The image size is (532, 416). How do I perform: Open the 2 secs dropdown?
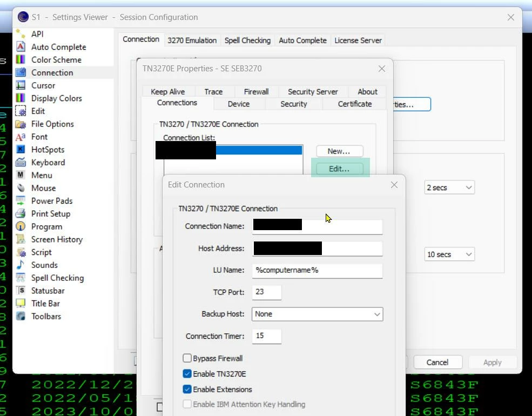[449, 187]
